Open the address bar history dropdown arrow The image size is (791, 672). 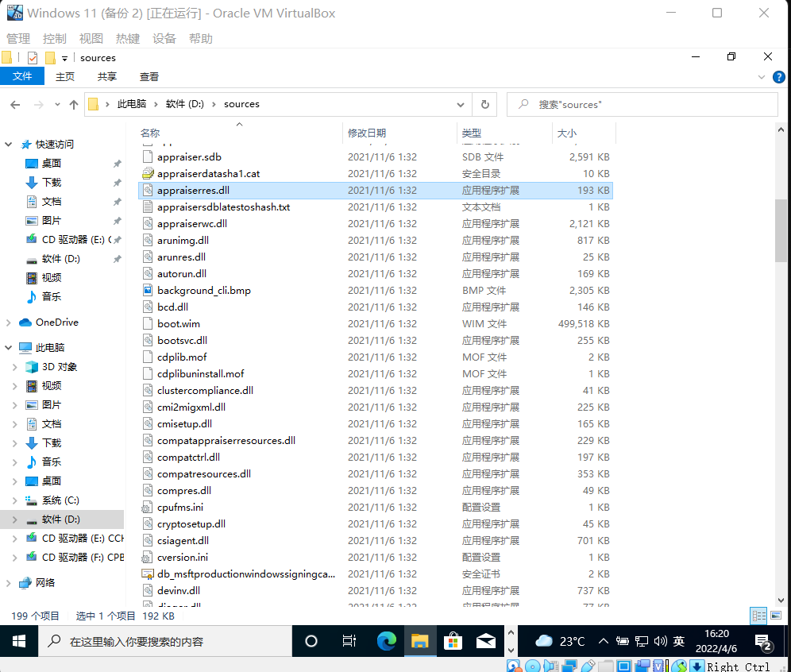461,104
